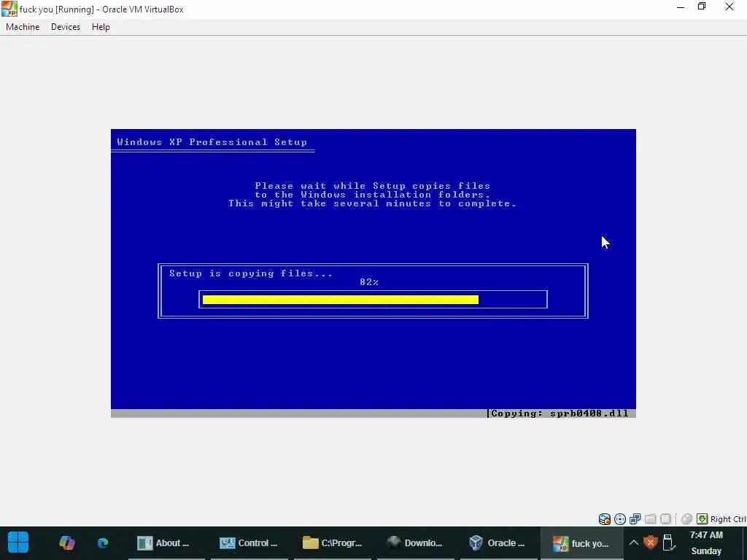Click the VirtualBox window title icon
This screenshot has width=747, height=560.
[x=9, y=9]
